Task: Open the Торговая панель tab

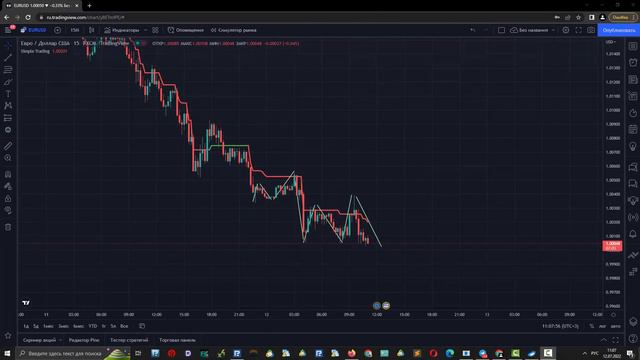Action: pos(178,340)
